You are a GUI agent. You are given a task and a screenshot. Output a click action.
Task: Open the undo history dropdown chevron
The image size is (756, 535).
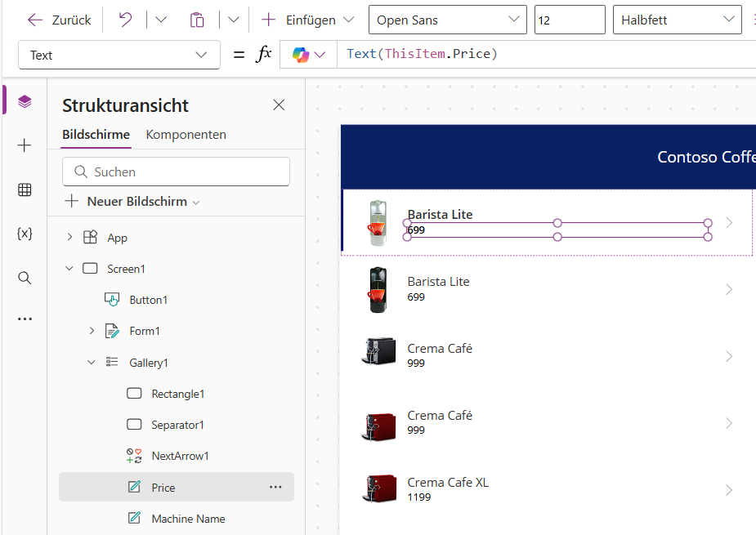tap(160, 20)
